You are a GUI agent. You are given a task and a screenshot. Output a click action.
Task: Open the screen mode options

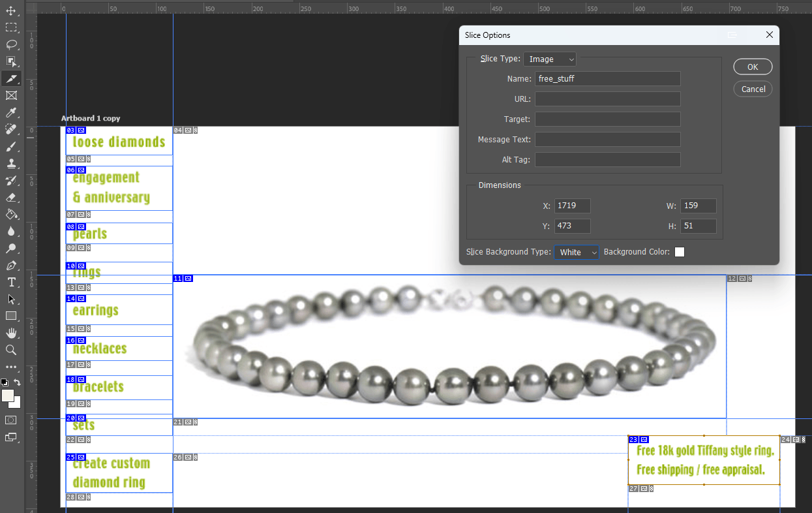pos(11,437)
